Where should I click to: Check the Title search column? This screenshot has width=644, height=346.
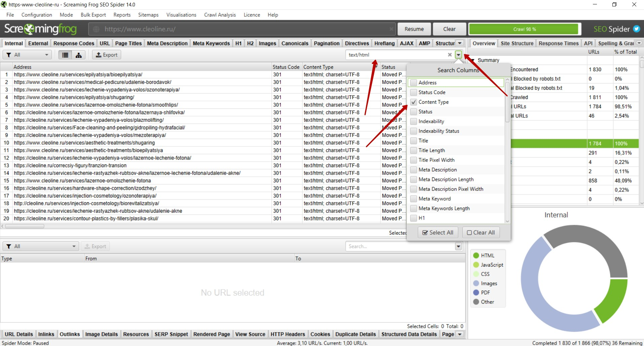click(413, 141)
